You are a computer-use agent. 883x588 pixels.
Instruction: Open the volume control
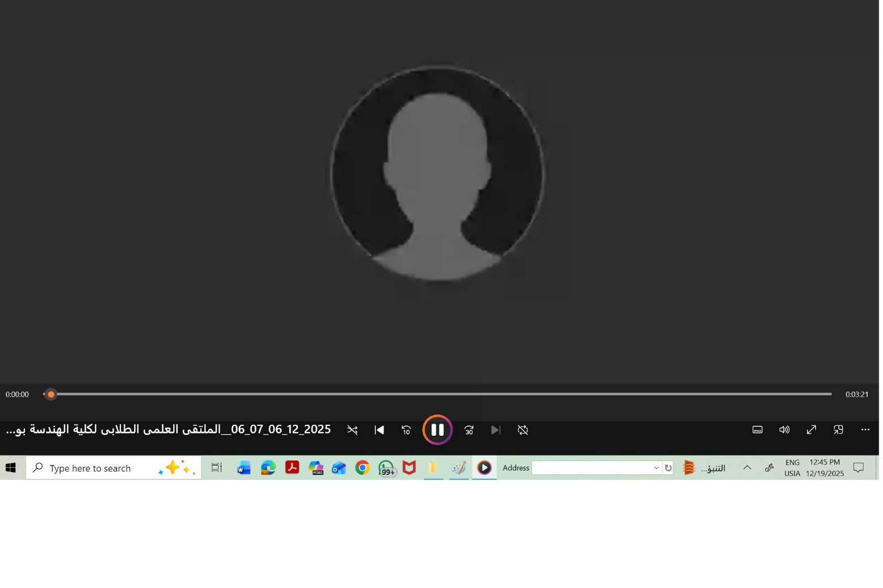coord(784,430)
